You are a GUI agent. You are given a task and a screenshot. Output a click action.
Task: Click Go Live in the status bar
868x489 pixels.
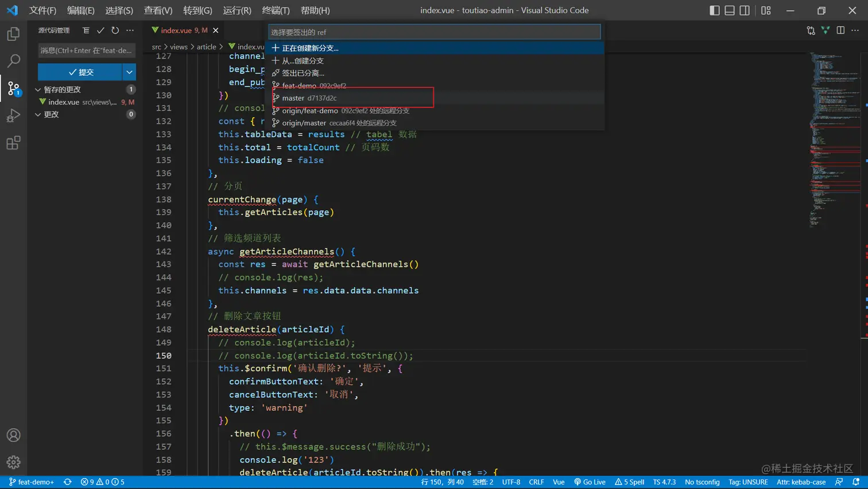pos(590,482)
